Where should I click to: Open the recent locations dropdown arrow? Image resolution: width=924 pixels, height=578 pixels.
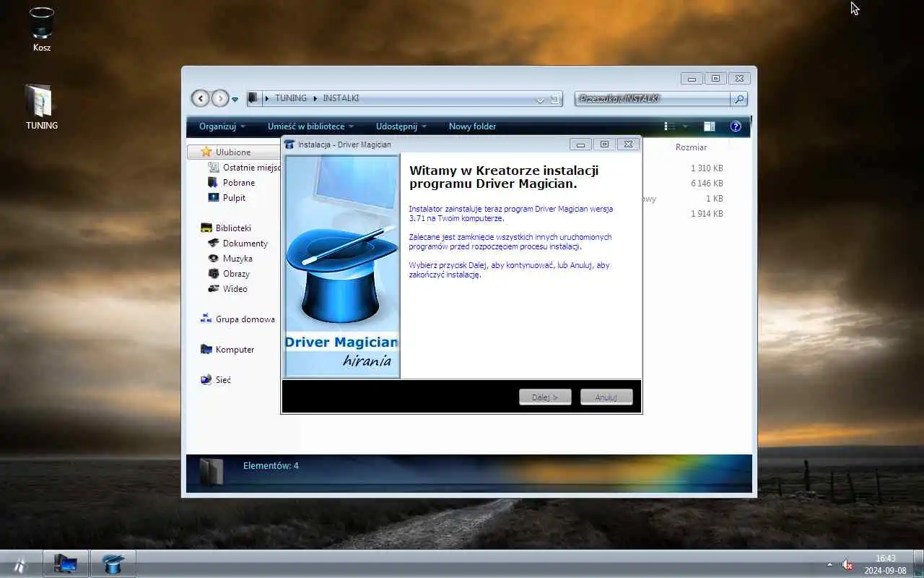pyautogui.click(x=235, y=100)
